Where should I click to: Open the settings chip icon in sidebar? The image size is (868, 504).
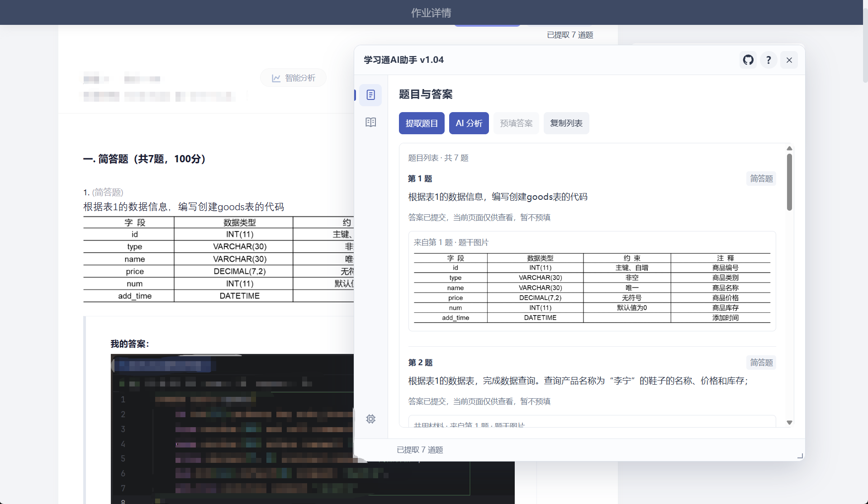370,419
